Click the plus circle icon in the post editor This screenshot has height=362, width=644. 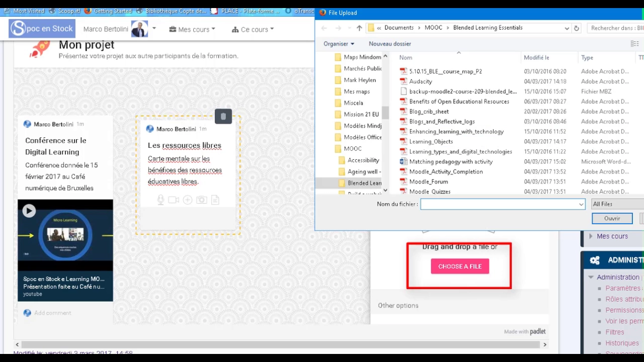coord(188,200)
